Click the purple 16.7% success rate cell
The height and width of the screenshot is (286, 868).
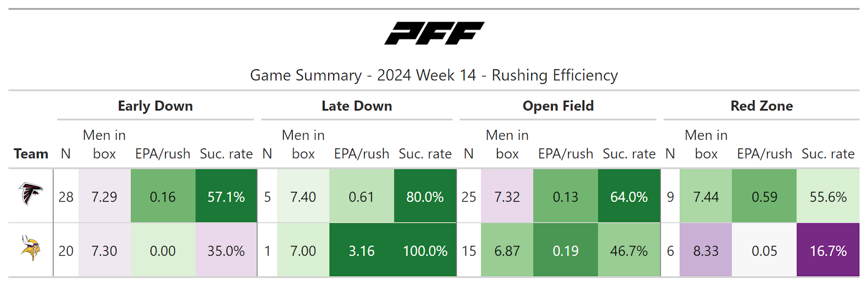pyautogui.click(x=828, y=251)
